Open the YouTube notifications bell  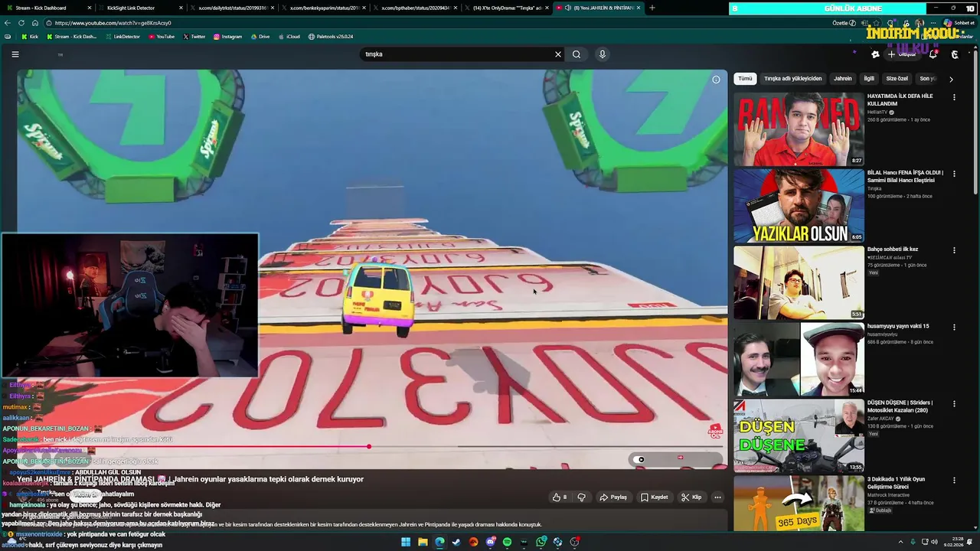tap(933, 54)
